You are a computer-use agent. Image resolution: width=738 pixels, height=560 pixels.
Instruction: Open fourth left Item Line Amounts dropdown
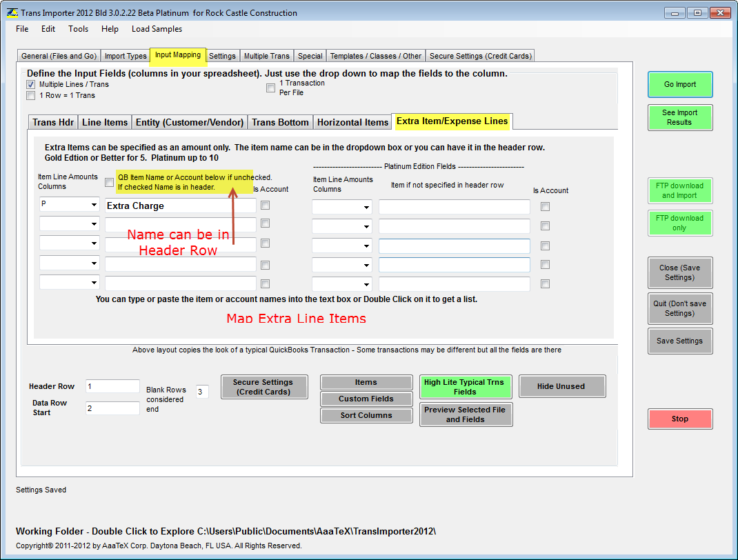pos(94,263)
